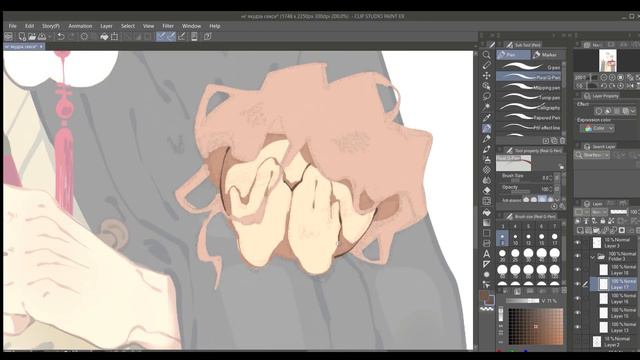Click the Add sub tool icon

[546, 140]
